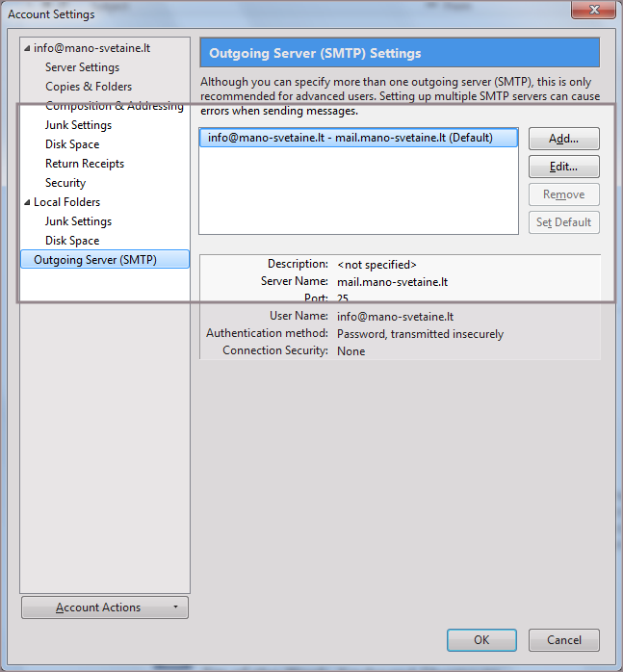
Task: Confirm the settings with OK
Action: click(x=481, y=639)
